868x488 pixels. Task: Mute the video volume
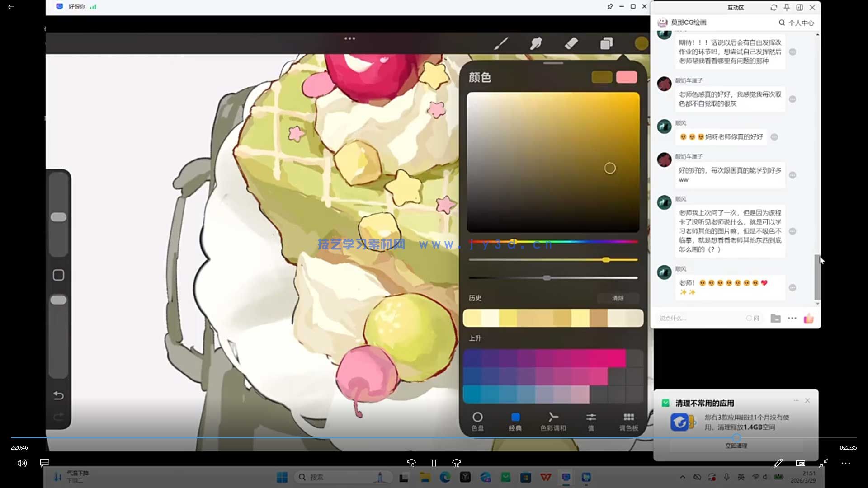[x=22, y=463]
